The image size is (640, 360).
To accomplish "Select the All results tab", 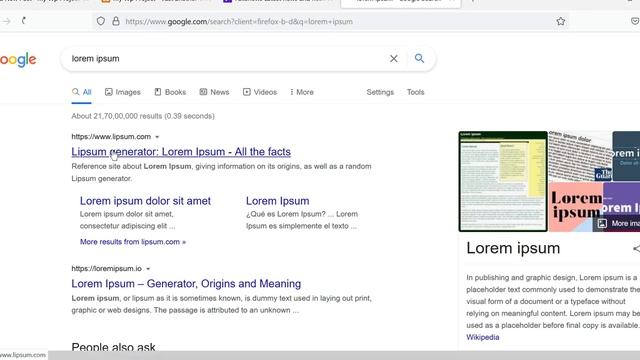I will [82, 92].
